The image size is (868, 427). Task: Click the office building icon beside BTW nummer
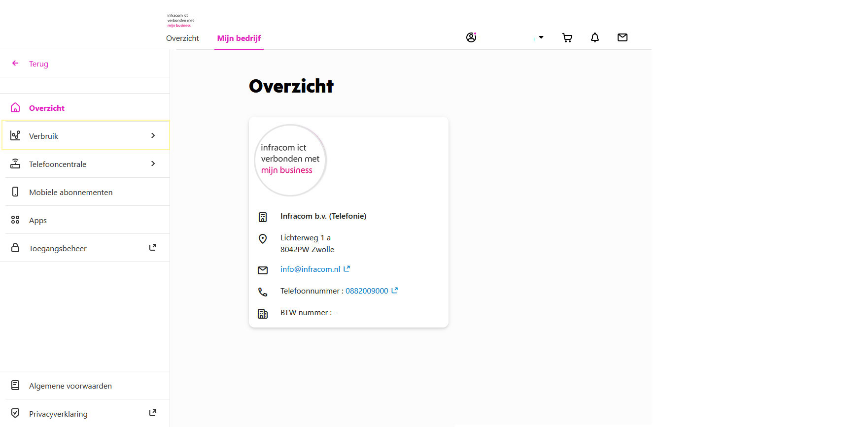(263, 314)
